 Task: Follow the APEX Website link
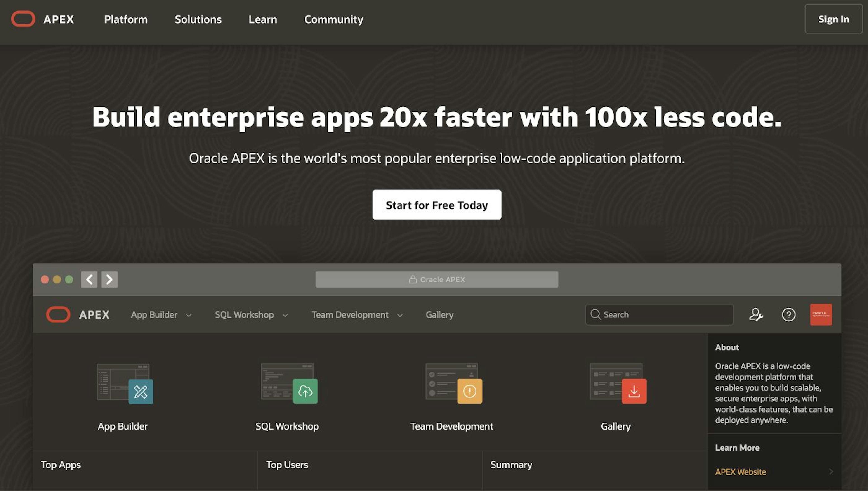point(740,472)
